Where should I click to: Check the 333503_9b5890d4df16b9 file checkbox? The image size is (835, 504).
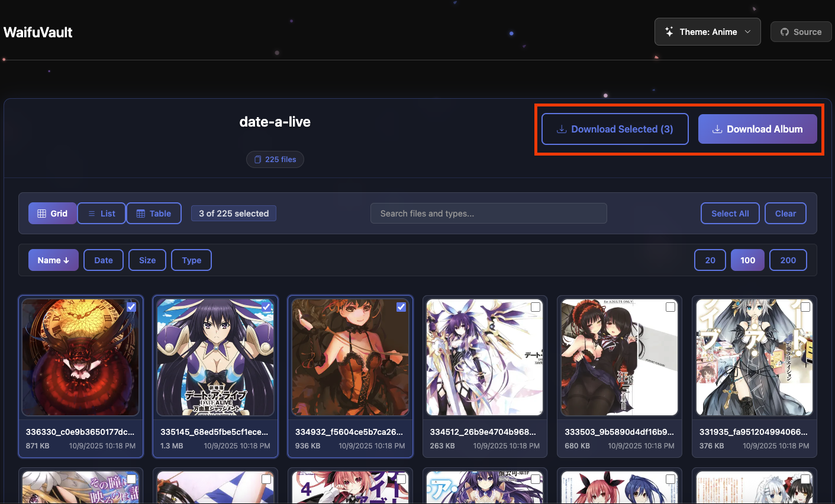670,307
